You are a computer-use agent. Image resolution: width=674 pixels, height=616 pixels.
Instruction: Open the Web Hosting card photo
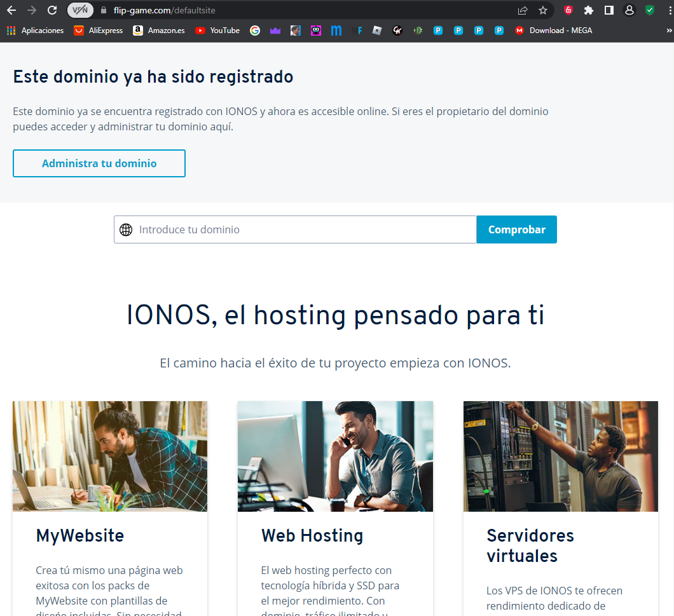point(335,456)
